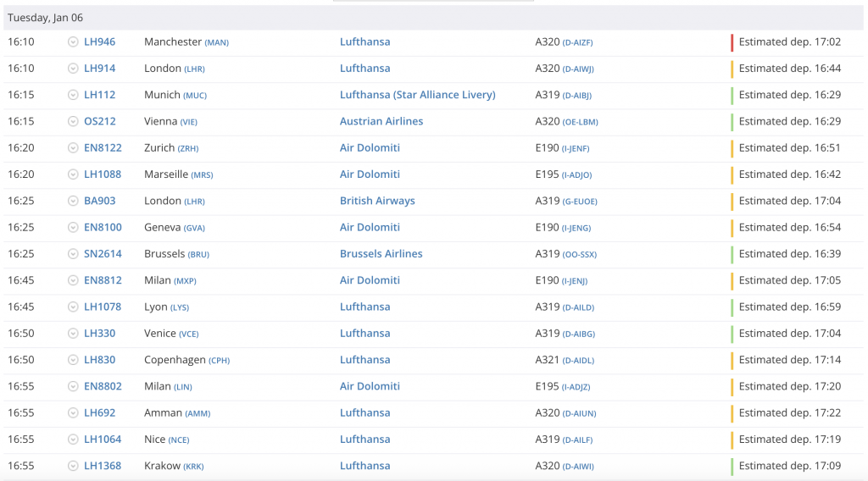Click the chevron icon next to SN2614
868x481 pixels.
[73, 254]
